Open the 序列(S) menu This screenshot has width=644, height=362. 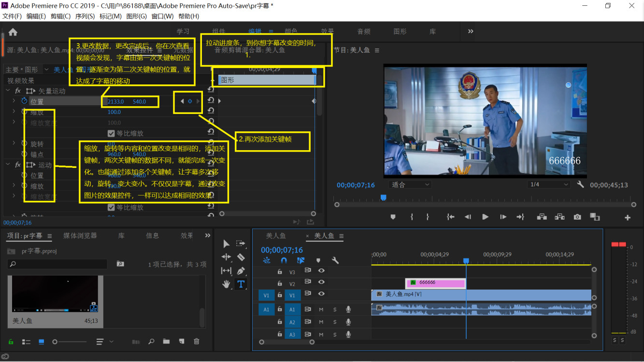point(85,16)
